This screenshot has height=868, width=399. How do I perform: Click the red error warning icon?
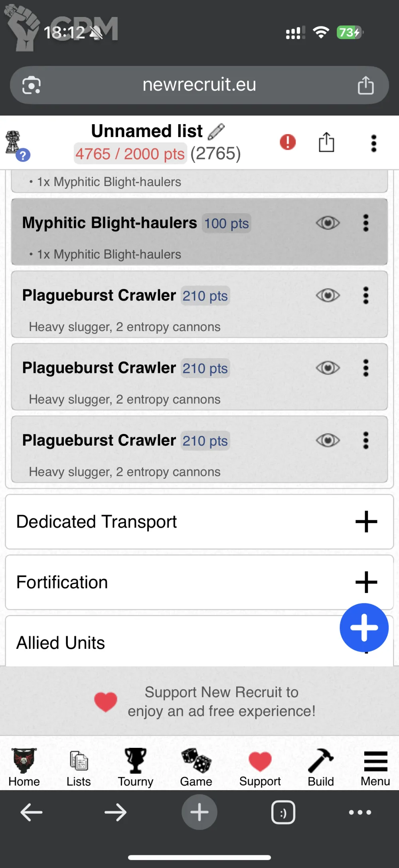pyautogui.click(x=288, y=142)
